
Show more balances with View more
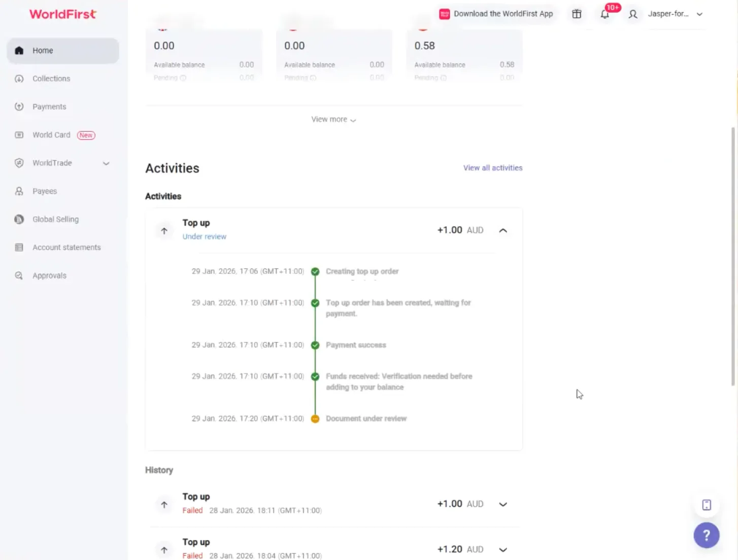(x=333, y=120)
